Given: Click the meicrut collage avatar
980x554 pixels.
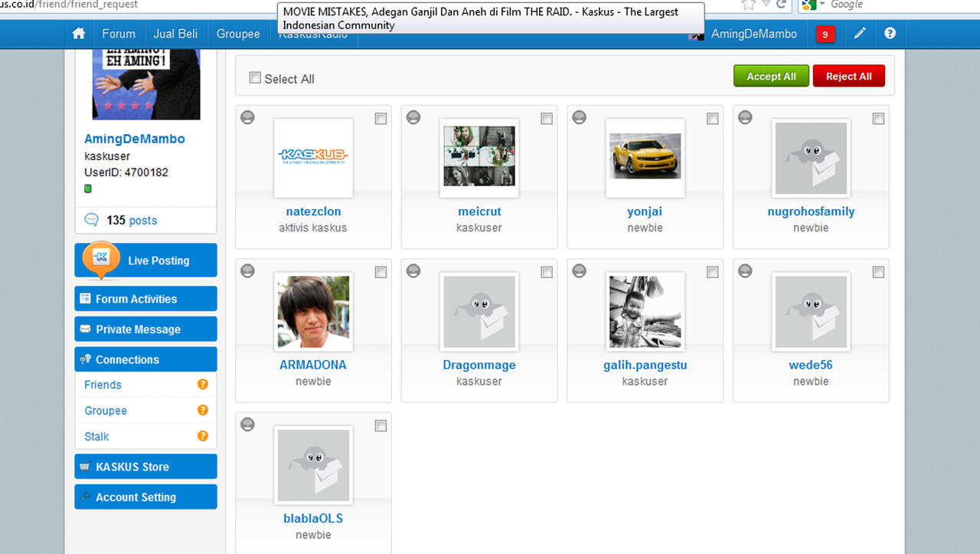Looking at the screenshot, I should click(479, 158).
